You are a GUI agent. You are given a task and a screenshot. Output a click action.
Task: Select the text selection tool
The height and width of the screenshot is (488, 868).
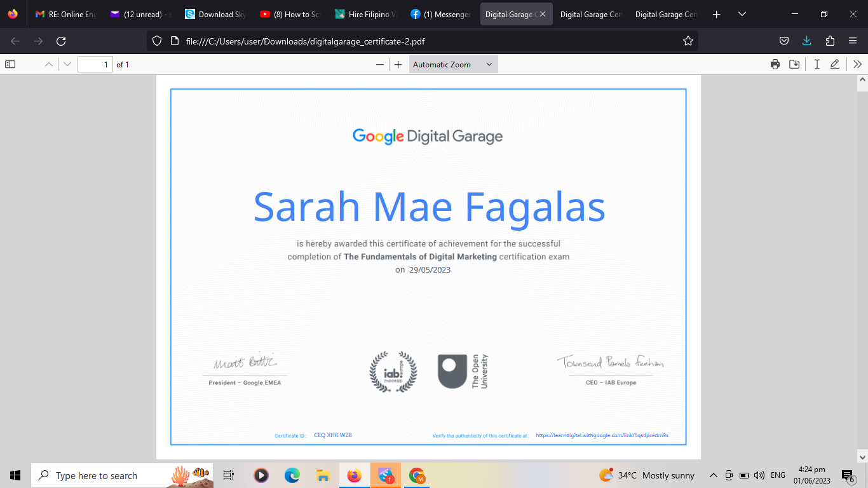coord(817,64)
